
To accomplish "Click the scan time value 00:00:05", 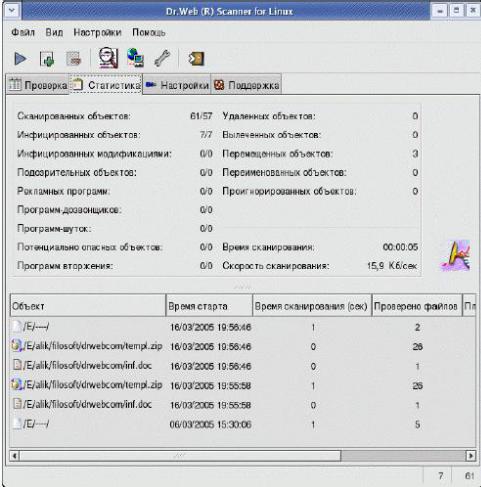I will tap(400, 247).
